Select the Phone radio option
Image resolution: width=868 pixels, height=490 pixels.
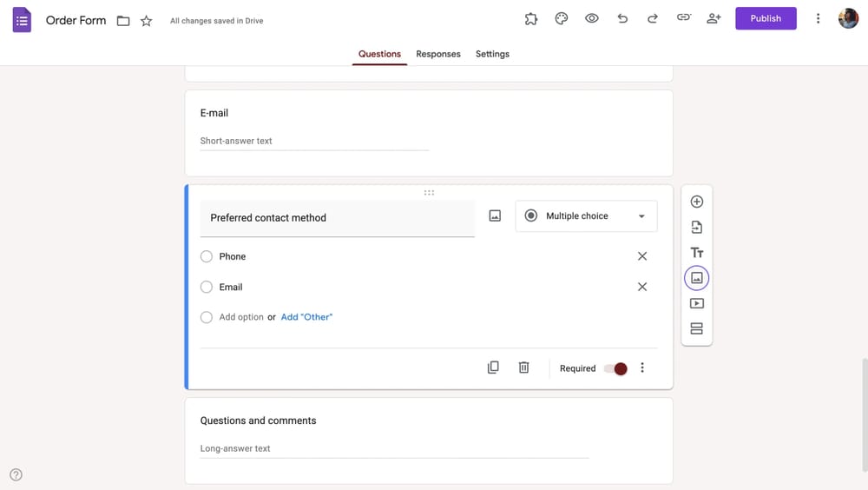click(207, 256)
